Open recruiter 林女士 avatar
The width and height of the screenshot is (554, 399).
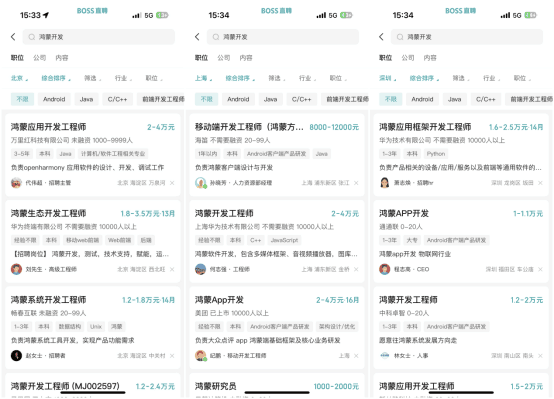[385, 356]
